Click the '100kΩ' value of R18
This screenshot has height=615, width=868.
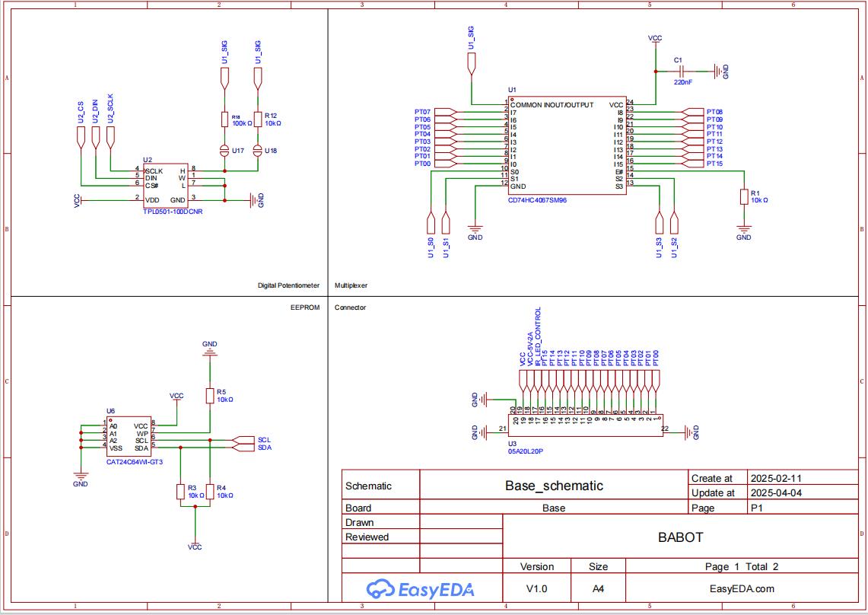[x=241, y=123]
